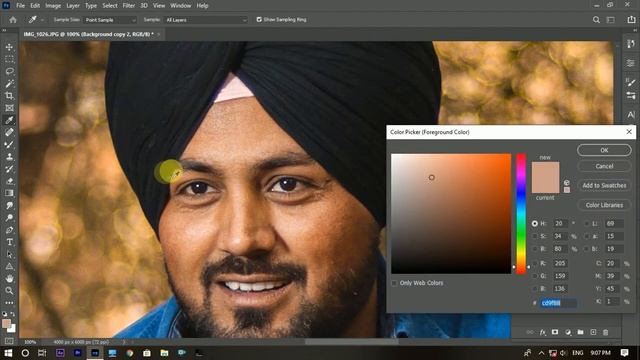Select the S (saturation) radio button

[x=535, y=236]
